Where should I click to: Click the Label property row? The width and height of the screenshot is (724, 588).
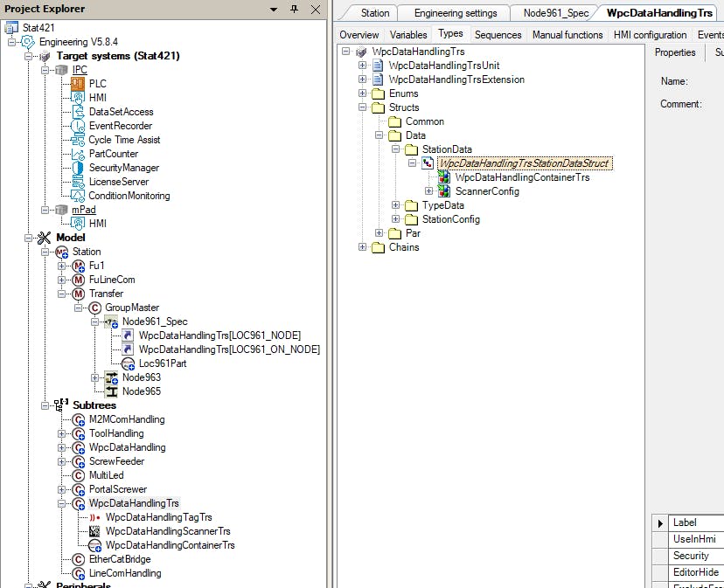point(696,522)
